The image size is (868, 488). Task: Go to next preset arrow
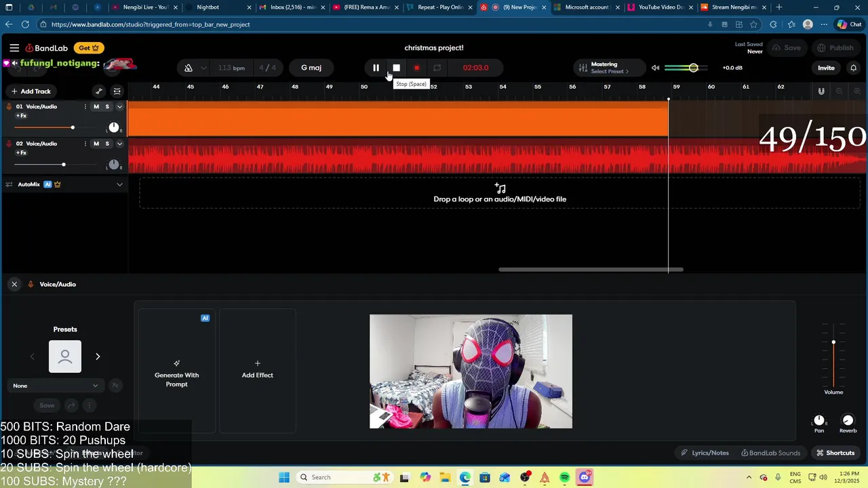98,357
